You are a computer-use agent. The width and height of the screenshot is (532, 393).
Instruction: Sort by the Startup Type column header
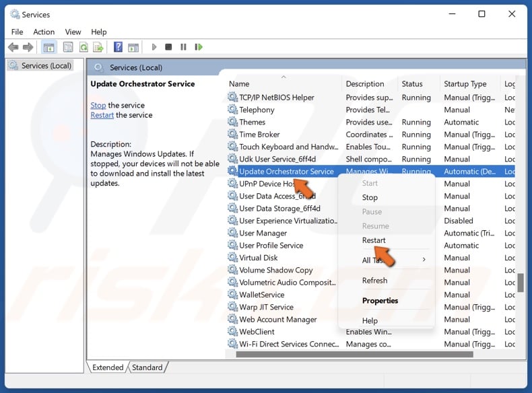point(465,83)
